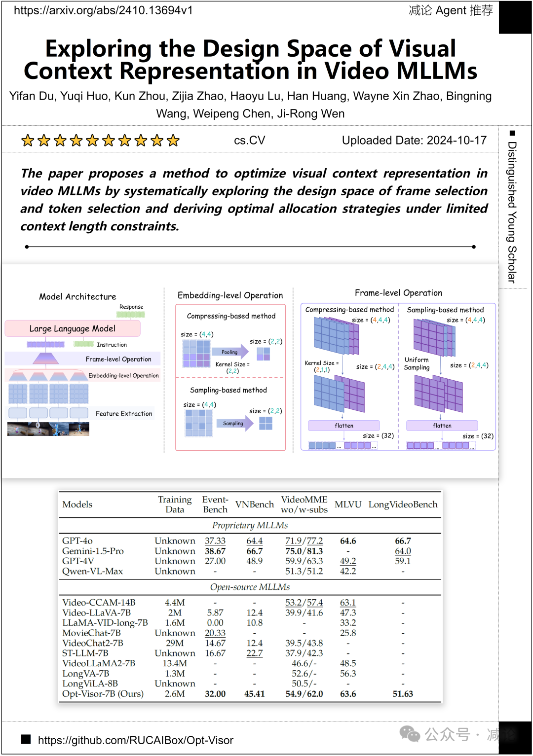The height and width of the screenshot is (756, 533).
Task: Click the Pooling arrow in embedding diagram
Action: pos(230,352)
